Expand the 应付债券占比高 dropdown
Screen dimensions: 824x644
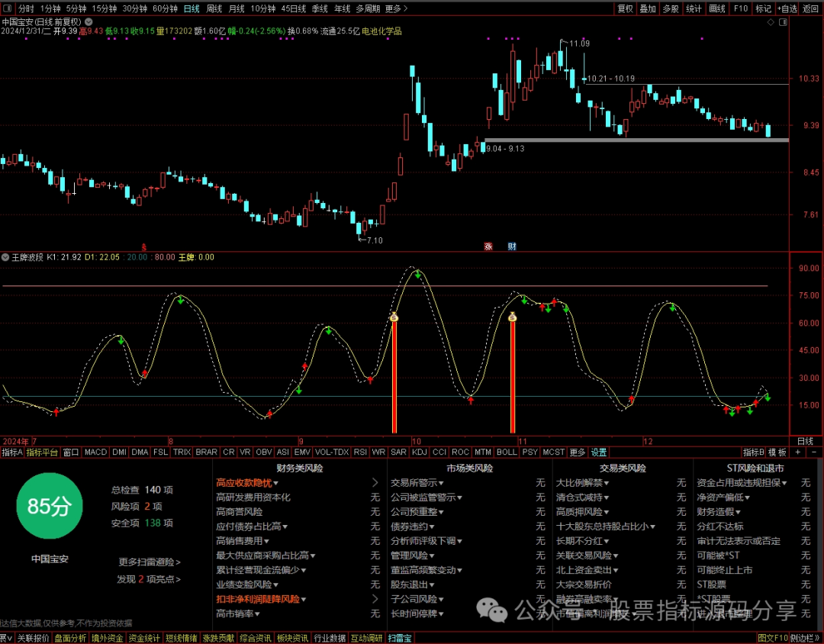pyautogui.click(x=285, y=526)
